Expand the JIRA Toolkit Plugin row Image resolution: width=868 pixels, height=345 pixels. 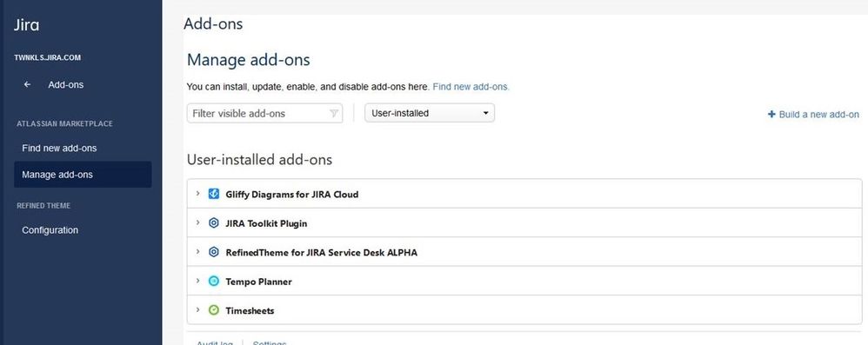click(x=197, y=222)
